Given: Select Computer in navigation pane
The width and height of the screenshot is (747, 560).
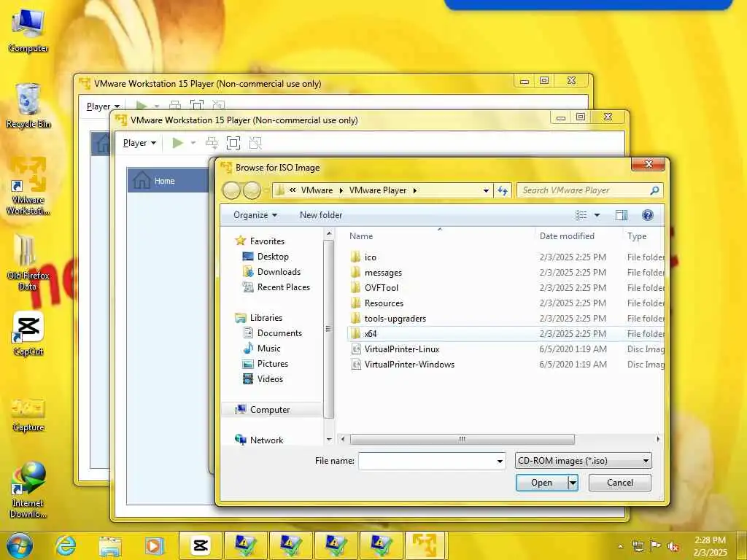Looking at the screenshot, I should [269, 410].
